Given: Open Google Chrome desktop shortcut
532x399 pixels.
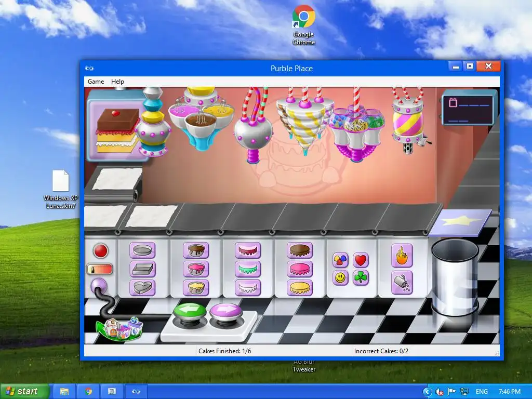Looking at the screenshot, I should (x=303, y=25).
